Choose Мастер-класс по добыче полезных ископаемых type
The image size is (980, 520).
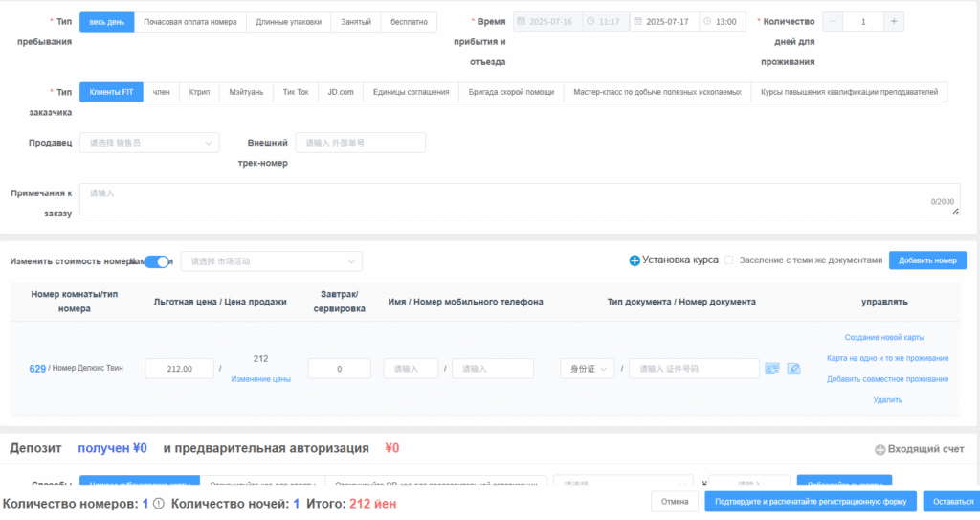pos(657,92)
